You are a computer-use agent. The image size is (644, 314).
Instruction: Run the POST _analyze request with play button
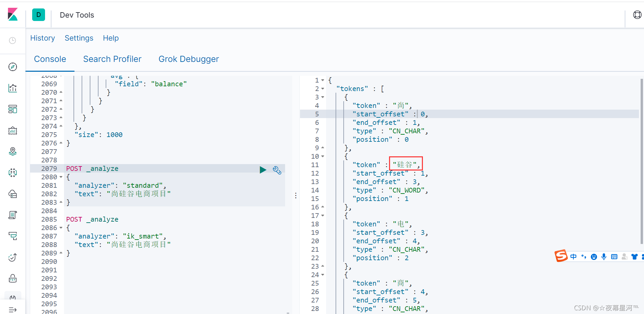click(x=263, y=170)
